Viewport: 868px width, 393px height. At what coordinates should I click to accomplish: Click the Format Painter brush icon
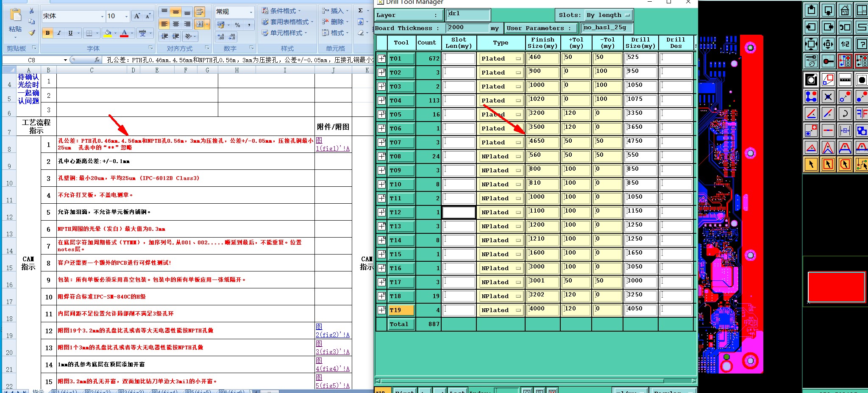point(32,33)
